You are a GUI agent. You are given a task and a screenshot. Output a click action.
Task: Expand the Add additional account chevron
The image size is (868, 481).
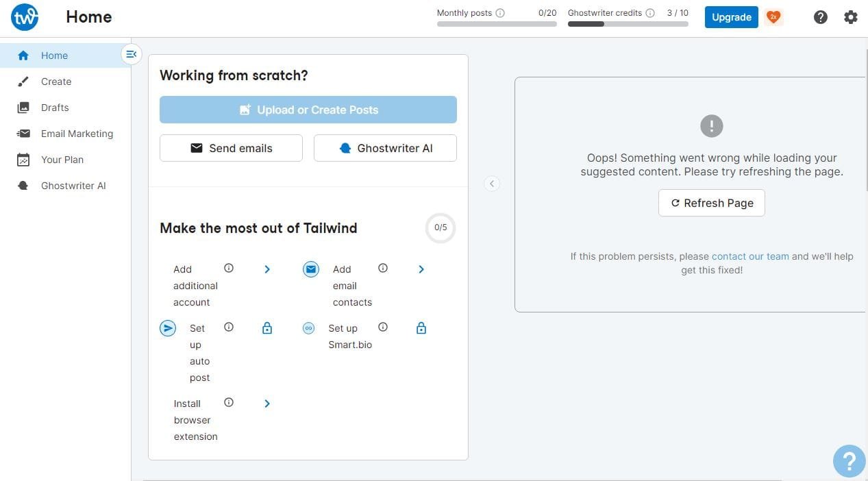click(x=267, y=269)
